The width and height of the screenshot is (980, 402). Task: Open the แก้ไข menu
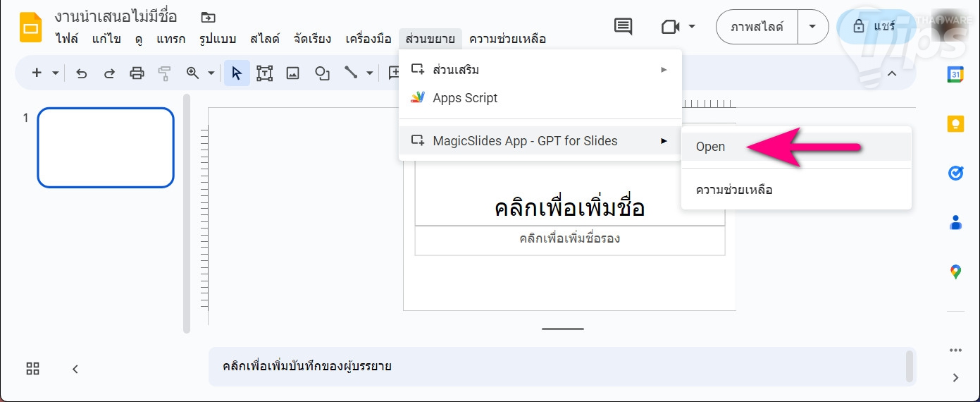pyautogui.click(x=106, y=39)
